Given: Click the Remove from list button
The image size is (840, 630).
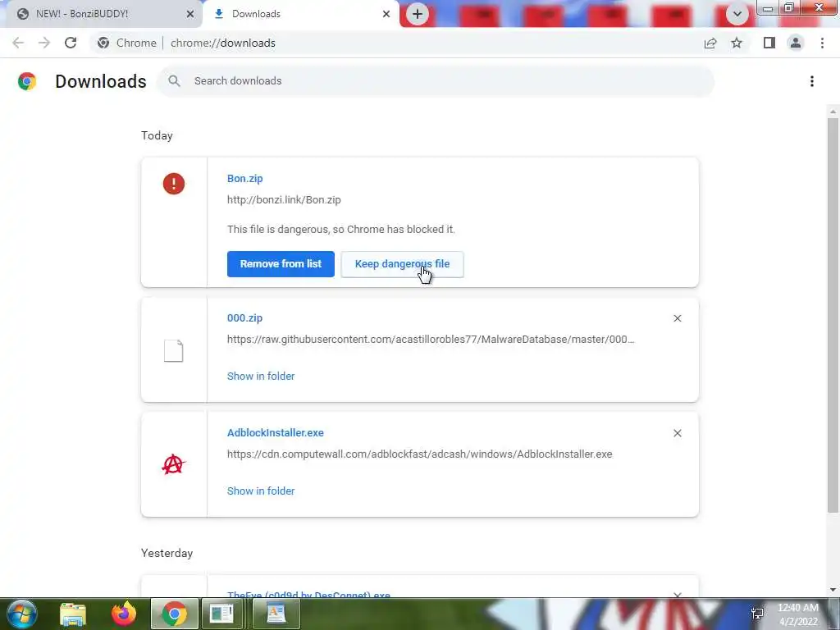Looking at the screenshot, I should (x=281, y=264).
